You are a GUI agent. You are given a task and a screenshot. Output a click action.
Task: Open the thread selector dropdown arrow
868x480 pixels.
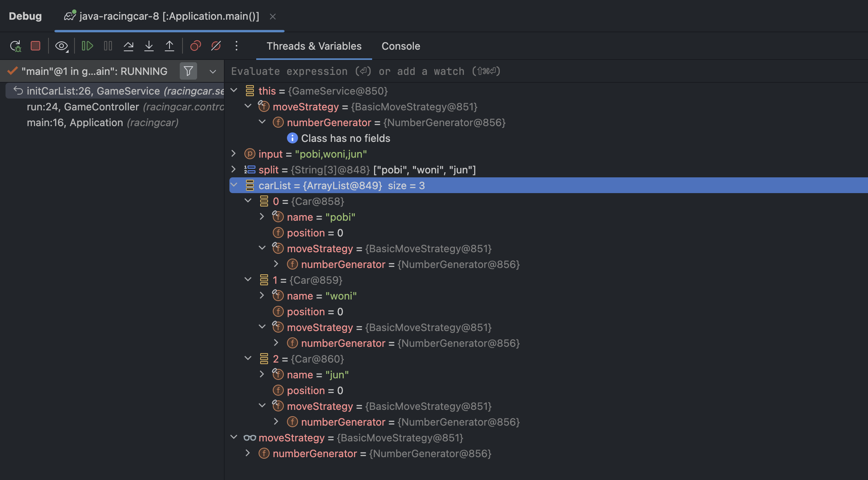click(x=213, y=72)
